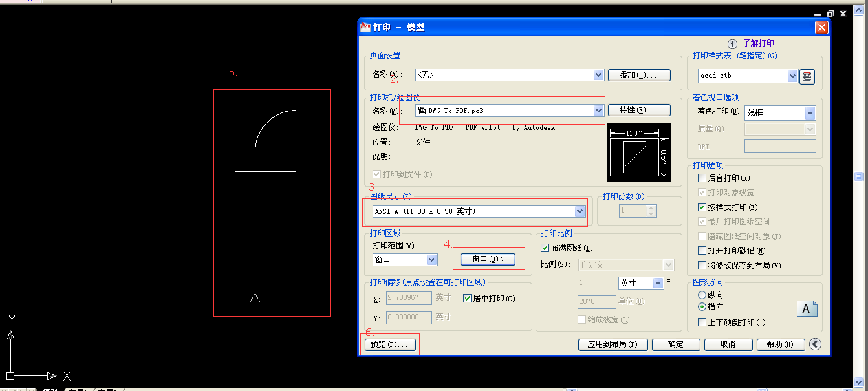The height and width of the screenshot is (391, 868).
Task: Expand the 页面设置 名称 dropdown
Action: click(x=598, y=75)
